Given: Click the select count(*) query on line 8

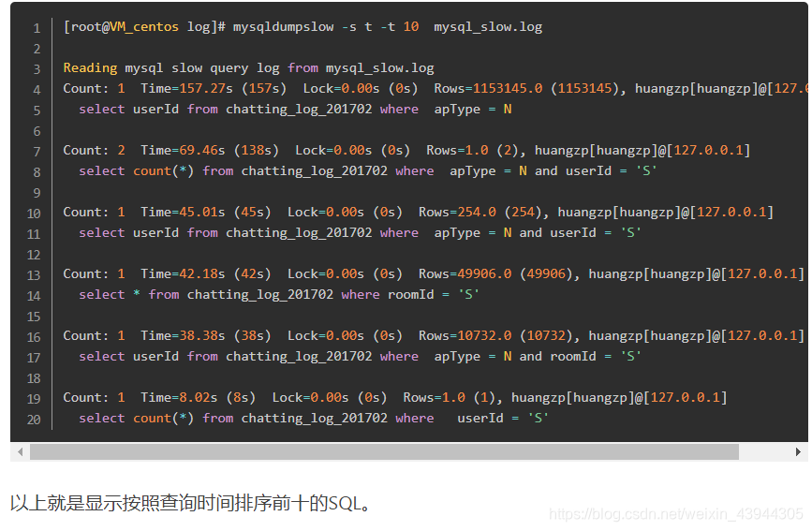Looking at the screenshot, I should pyautogui.click(x=368, y=171).
